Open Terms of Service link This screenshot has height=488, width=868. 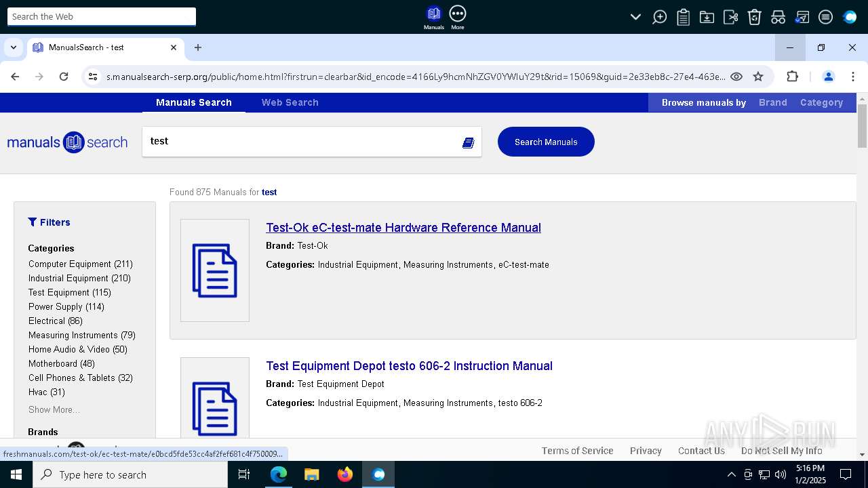tap(577, 451)
